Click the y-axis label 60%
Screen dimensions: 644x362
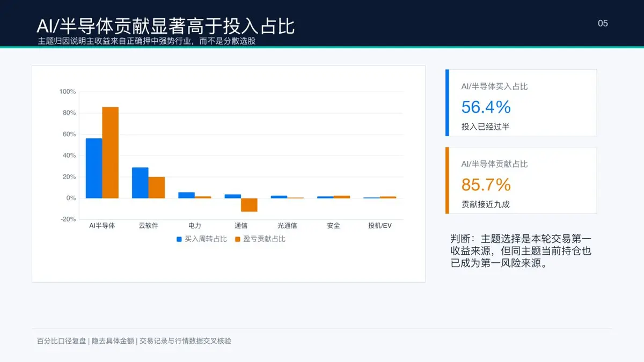click(x=70, y=134)
